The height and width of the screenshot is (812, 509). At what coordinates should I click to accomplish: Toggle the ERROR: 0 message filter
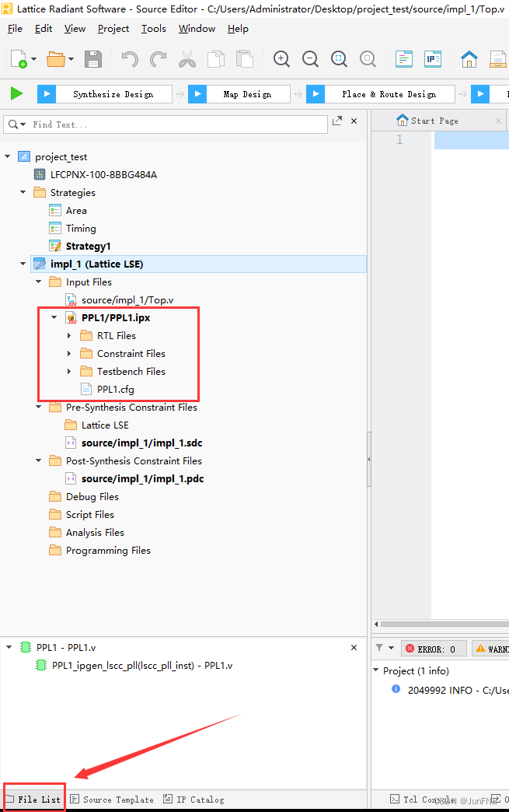coord(434,649)
